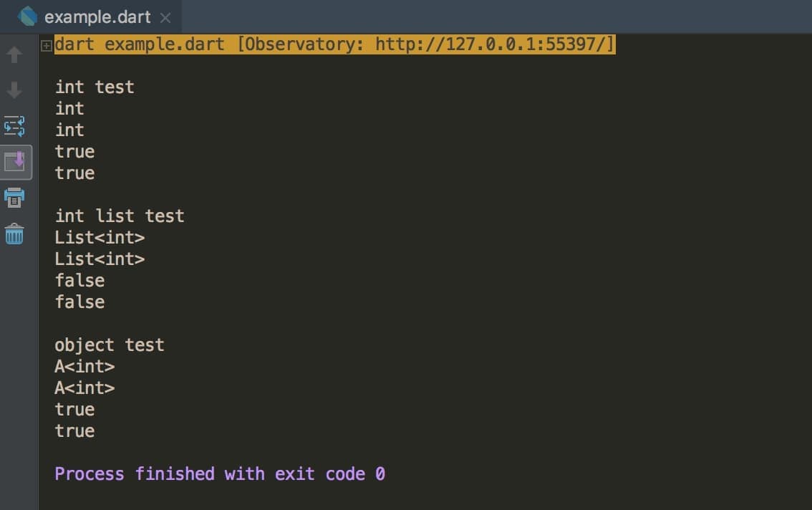
Task: Expand the folded dart command line
Action: 46,46
